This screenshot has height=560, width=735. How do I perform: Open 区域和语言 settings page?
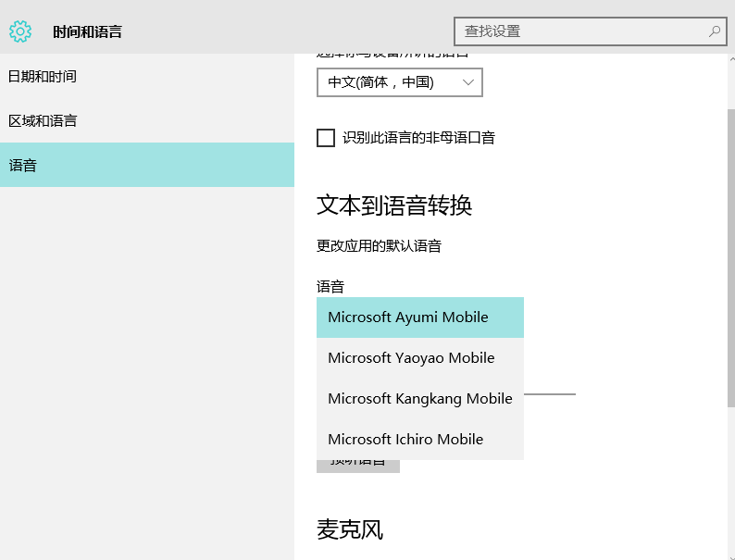click(x=147, y=120)
